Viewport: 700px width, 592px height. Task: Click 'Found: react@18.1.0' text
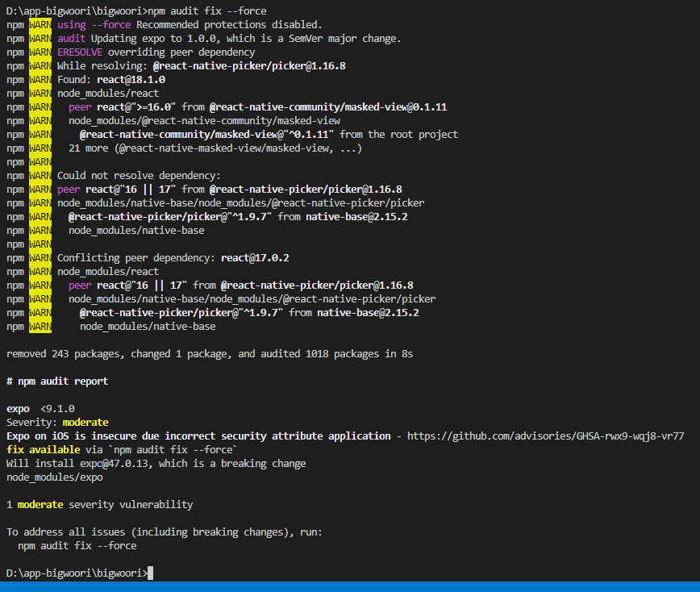(111, 80)
